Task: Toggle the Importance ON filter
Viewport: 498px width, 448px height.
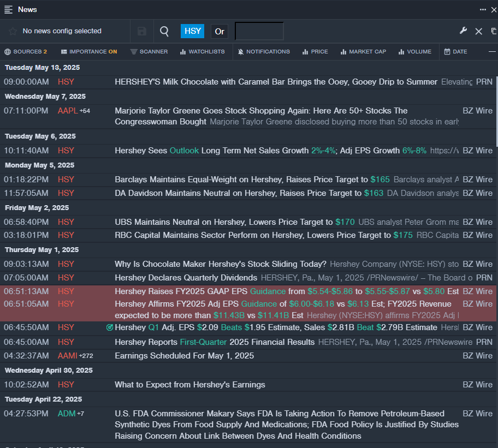Action: (x=89, y=52)
